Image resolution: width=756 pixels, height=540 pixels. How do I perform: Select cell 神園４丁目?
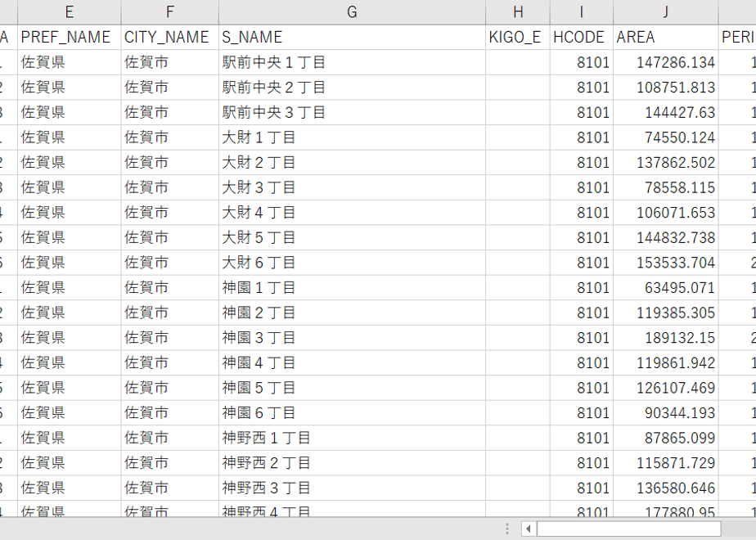click(352, 363)
